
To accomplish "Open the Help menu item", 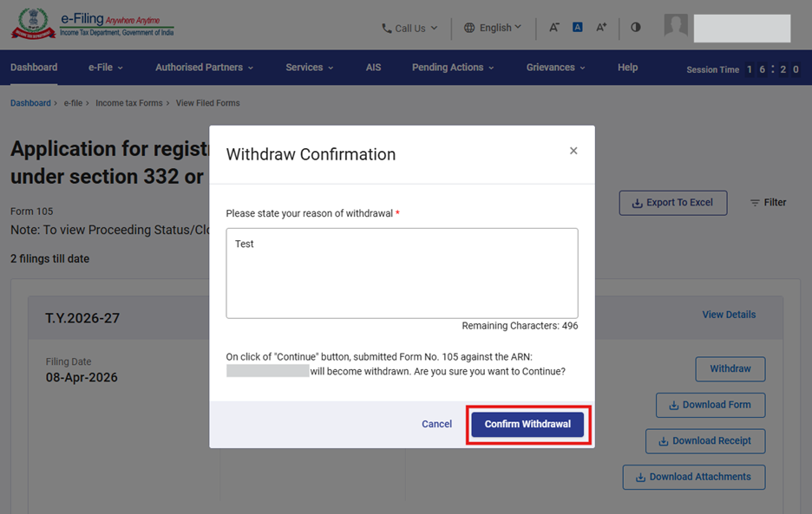I will coord(627,68).
